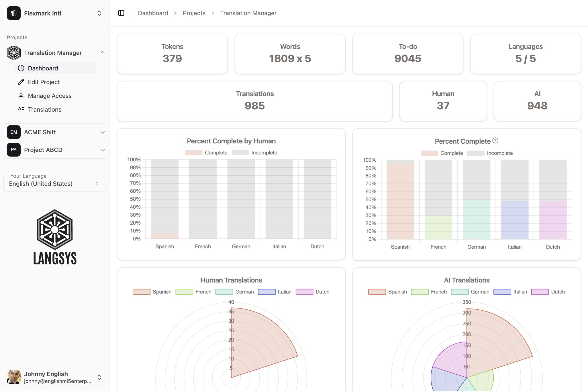Click the Translation Manager hexagon project icon
Viewport: 588px width, 391px height.
(x=14, y=53)
